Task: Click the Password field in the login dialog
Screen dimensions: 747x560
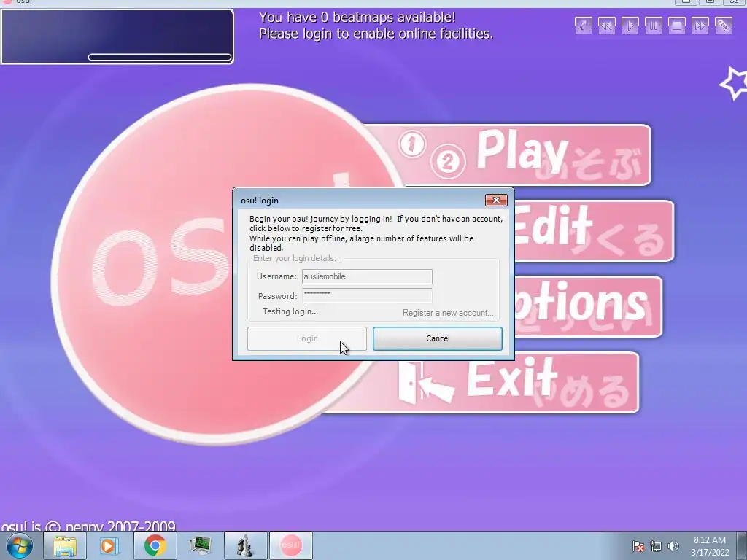Action: (x=367, y=295)
